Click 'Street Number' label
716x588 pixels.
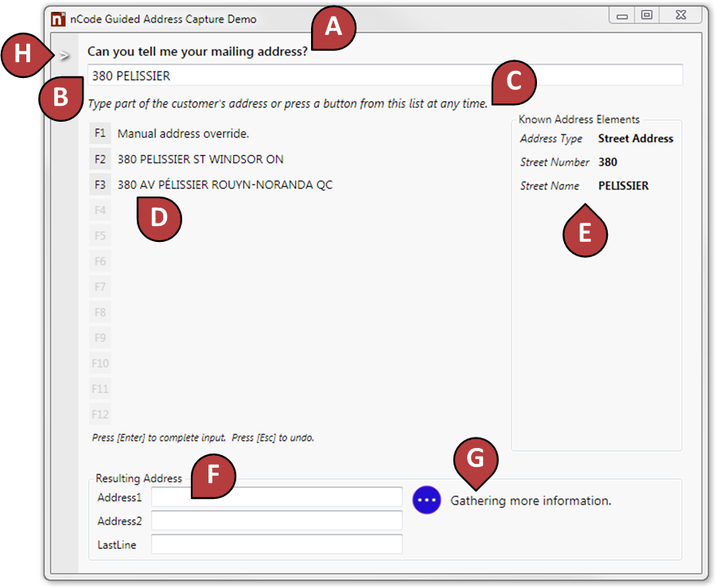coord(555,162)
